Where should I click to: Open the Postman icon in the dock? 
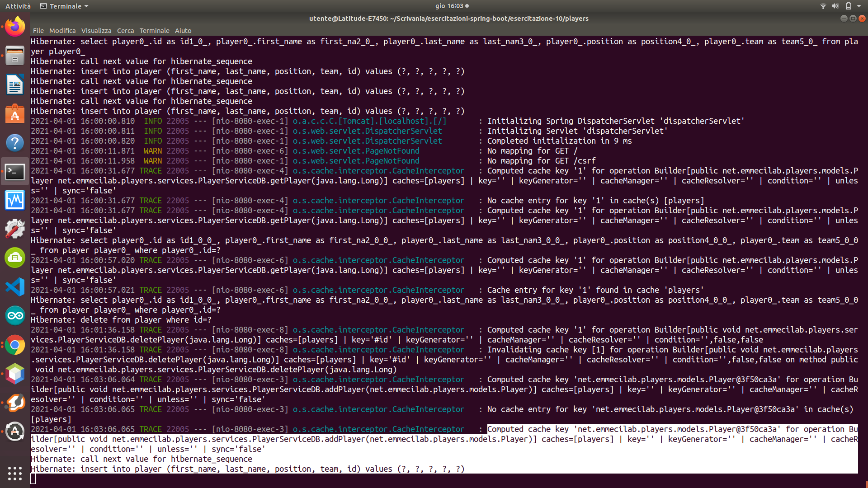(15, 403)
